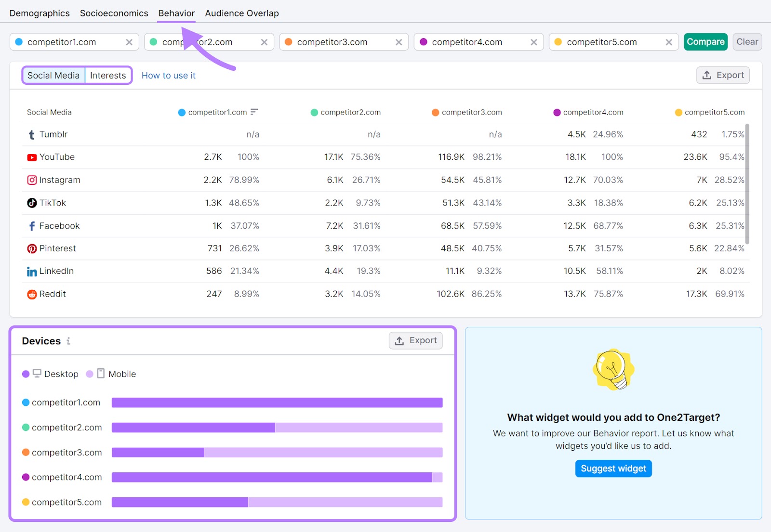Select the Pinterest icon
Screen dimensions: 771x532
pos(31,248)
